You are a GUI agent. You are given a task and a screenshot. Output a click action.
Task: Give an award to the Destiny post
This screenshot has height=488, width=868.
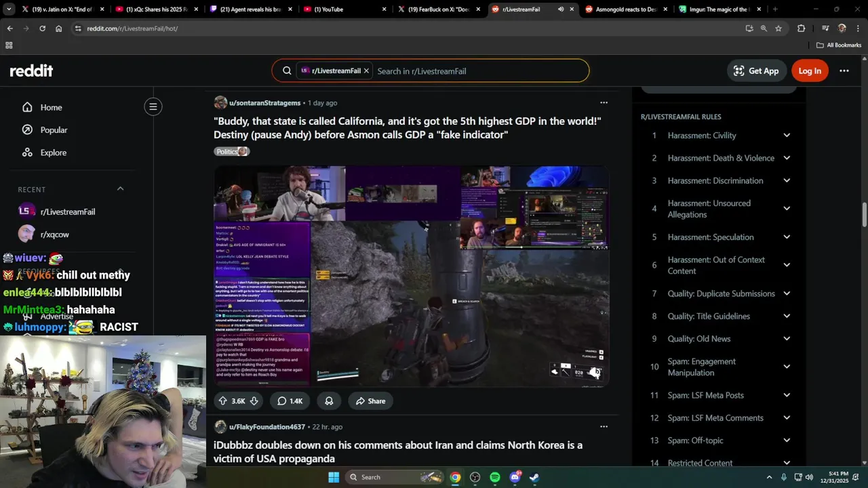[329, 401]
